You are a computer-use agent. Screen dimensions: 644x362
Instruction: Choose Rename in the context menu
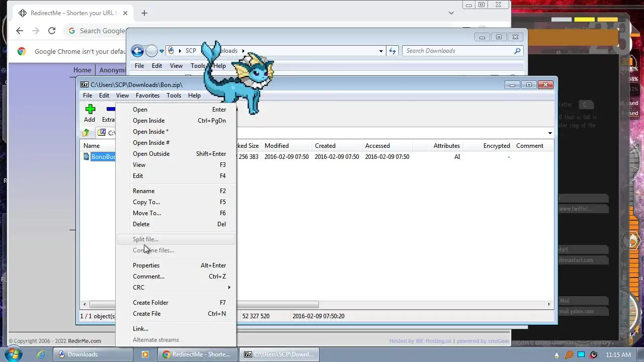pyautogui.click(x=176, y=191)
